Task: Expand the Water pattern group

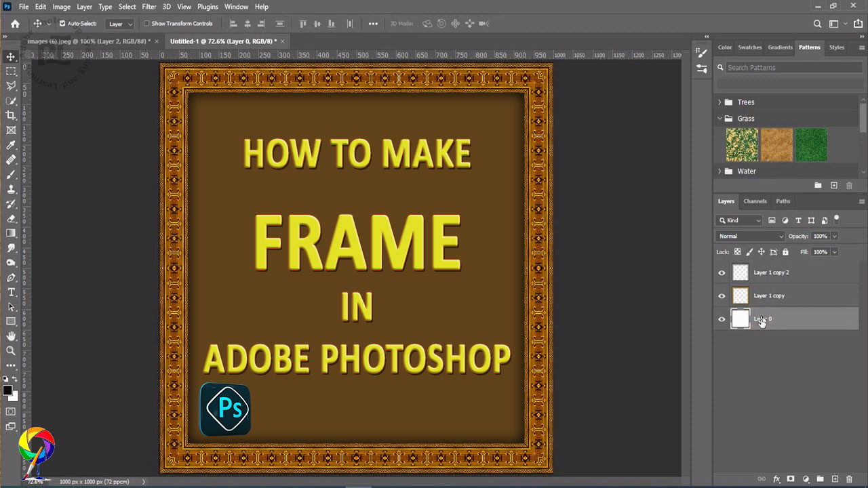Action: [719, 171]
